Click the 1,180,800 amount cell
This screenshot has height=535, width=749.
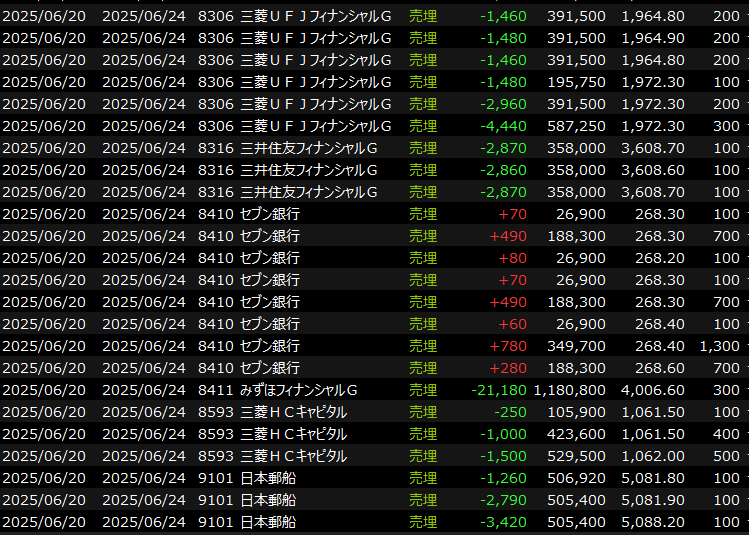tap(570, 390)
